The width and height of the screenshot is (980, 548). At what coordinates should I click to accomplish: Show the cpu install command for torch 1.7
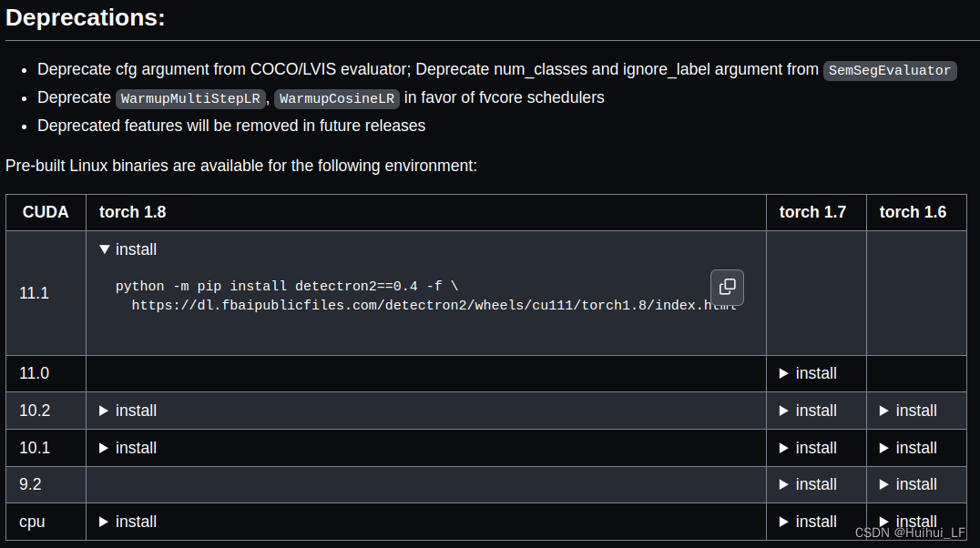[x=807, y=522]
